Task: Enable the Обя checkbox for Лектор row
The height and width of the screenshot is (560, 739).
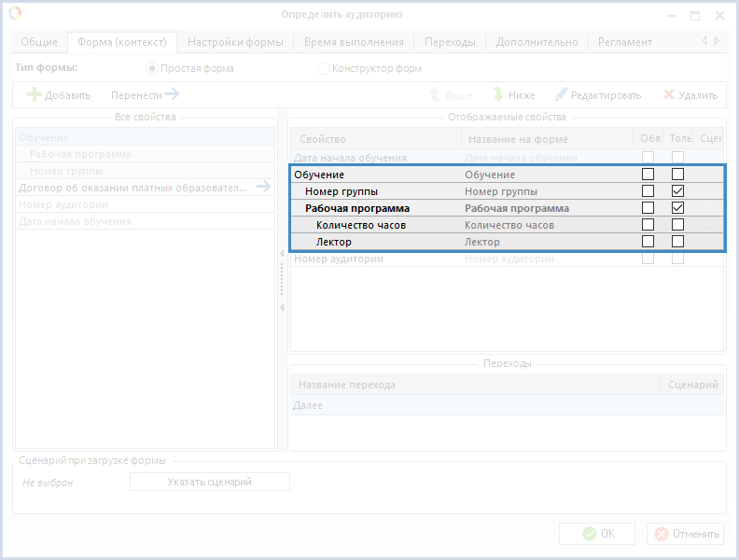Action: coord(648,242)
